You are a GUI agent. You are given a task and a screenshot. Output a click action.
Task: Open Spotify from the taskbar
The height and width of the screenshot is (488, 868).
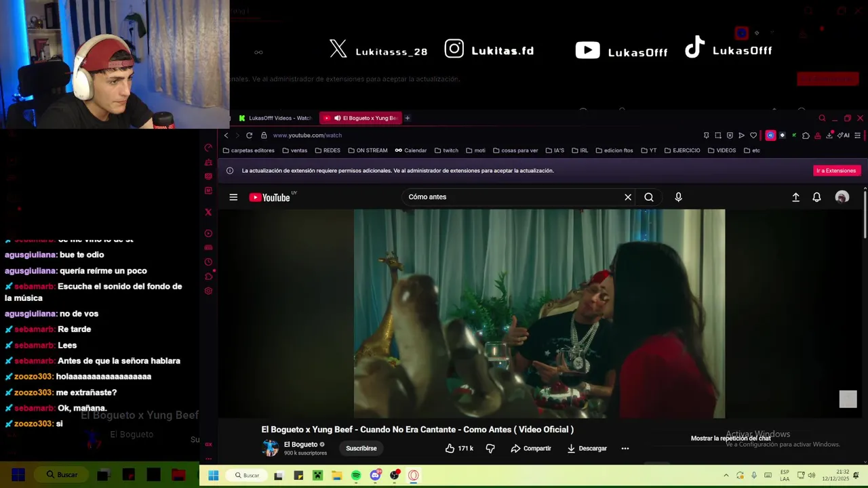(x=356, y=476)
